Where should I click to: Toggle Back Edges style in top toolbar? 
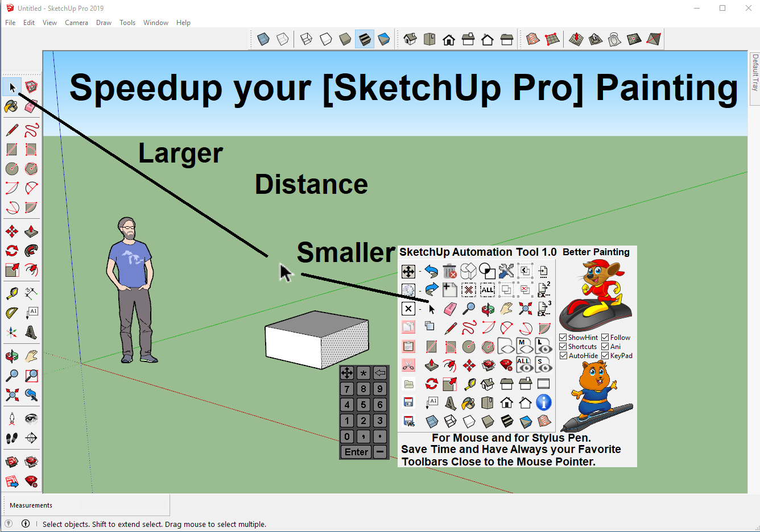click(x=283, y=39)
